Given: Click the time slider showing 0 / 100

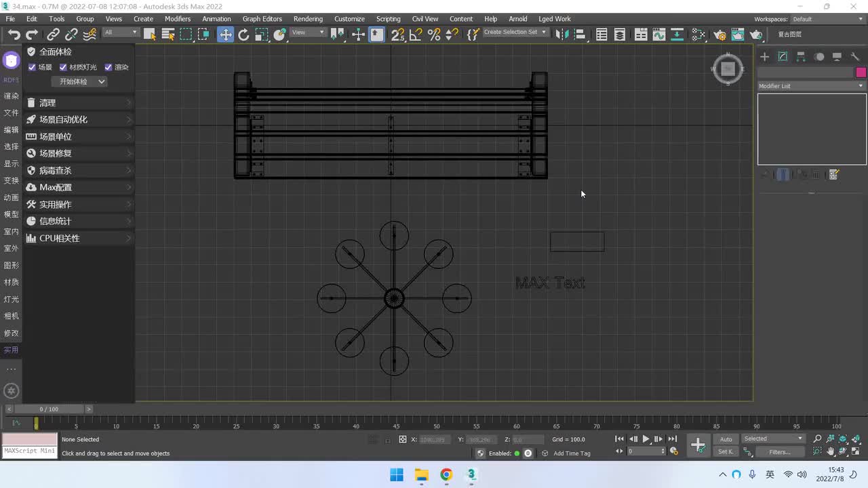Looking at the screenshot, I should (x=49, y=409).
